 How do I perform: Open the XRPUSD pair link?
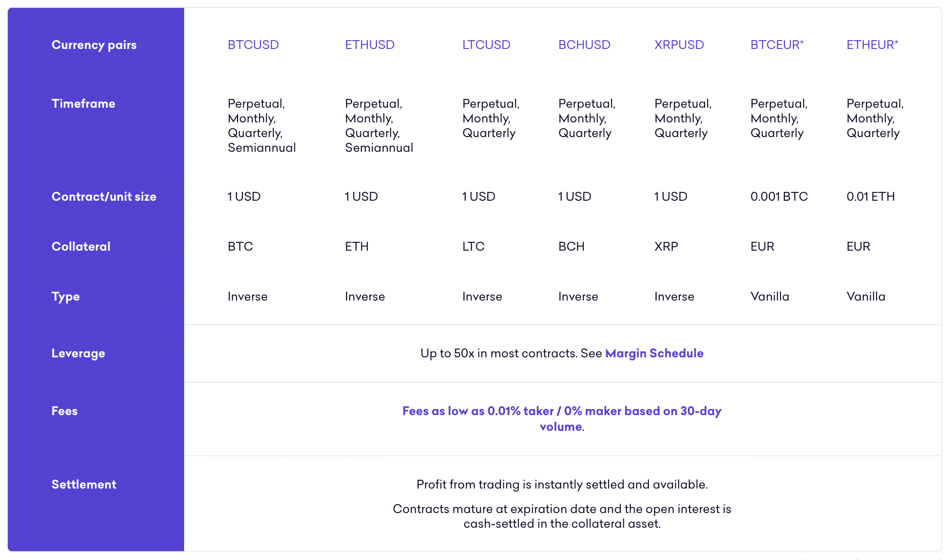tap(679, 45)
